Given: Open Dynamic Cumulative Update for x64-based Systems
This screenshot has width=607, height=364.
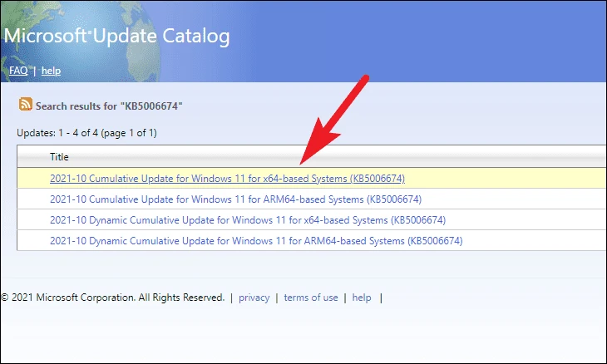Looking at the screenshot, I should [248, 220].
